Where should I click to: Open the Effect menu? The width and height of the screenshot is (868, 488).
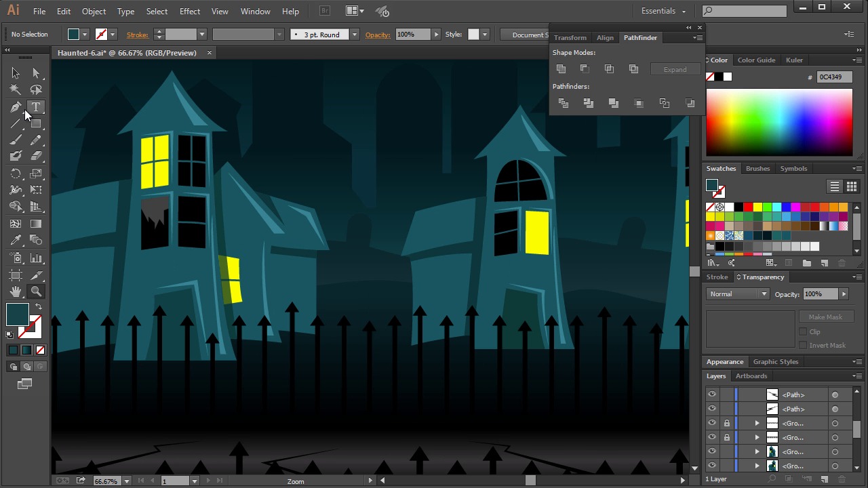[190, 12]
